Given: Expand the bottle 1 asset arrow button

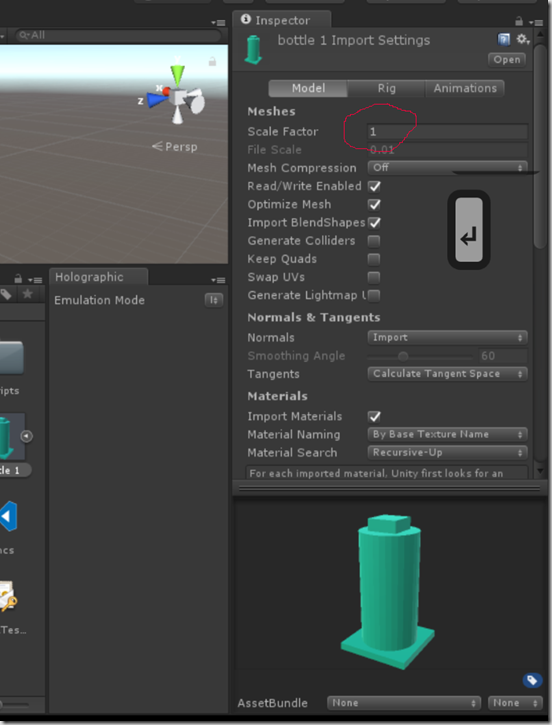Looking at the screenshot, I should 26,436.
